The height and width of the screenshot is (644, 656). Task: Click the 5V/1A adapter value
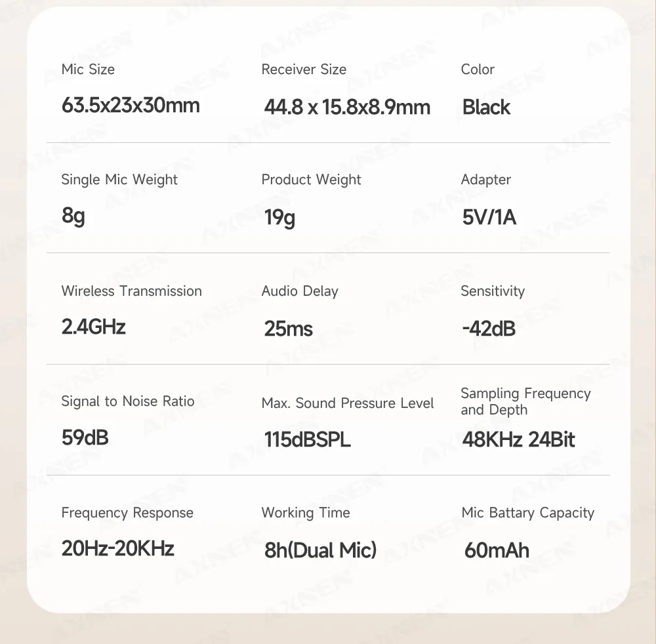489,217
